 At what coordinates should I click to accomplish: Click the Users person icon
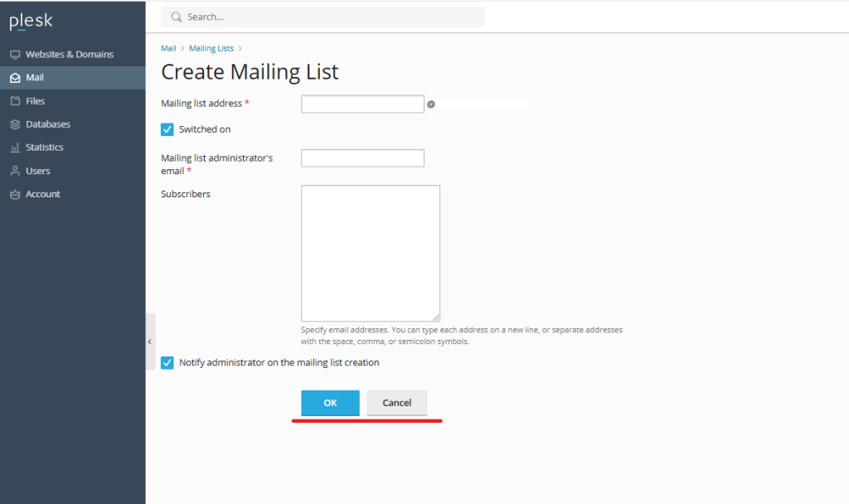15,171
